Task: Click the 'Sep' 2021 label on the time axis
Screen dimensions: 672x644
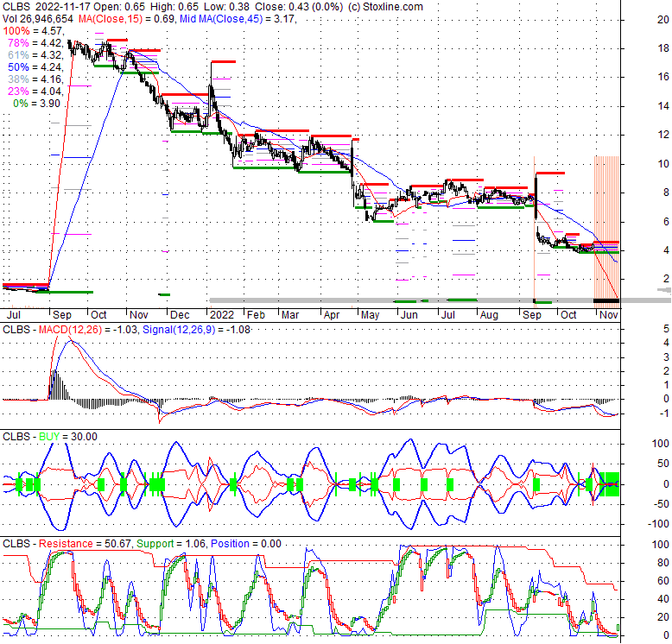Action: 62,315
